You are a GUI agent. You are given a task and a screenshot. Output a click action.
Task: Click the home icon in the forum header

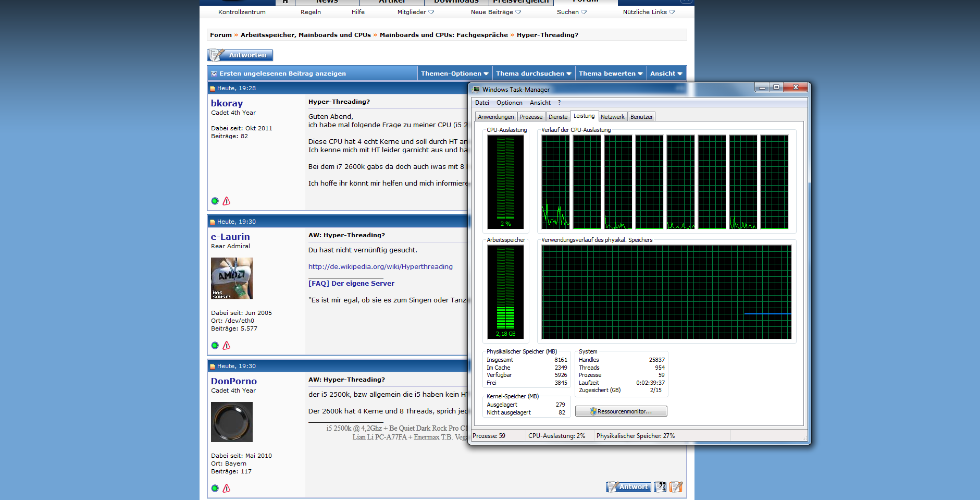click(285, 2)
